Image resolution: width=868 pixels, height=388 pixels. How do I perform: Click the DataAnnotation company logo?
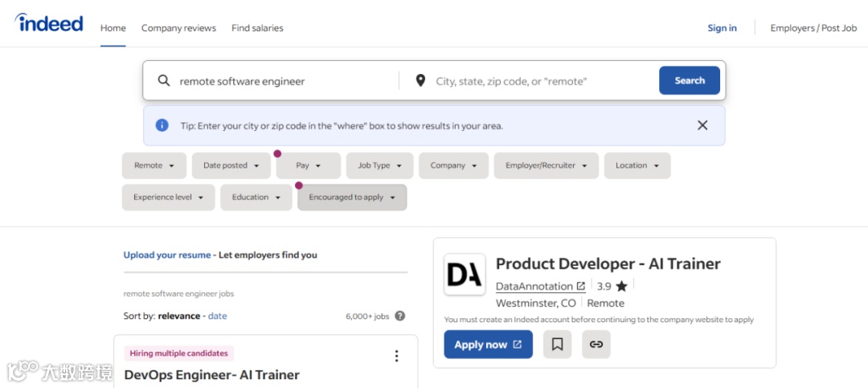[x=465, y=275]
